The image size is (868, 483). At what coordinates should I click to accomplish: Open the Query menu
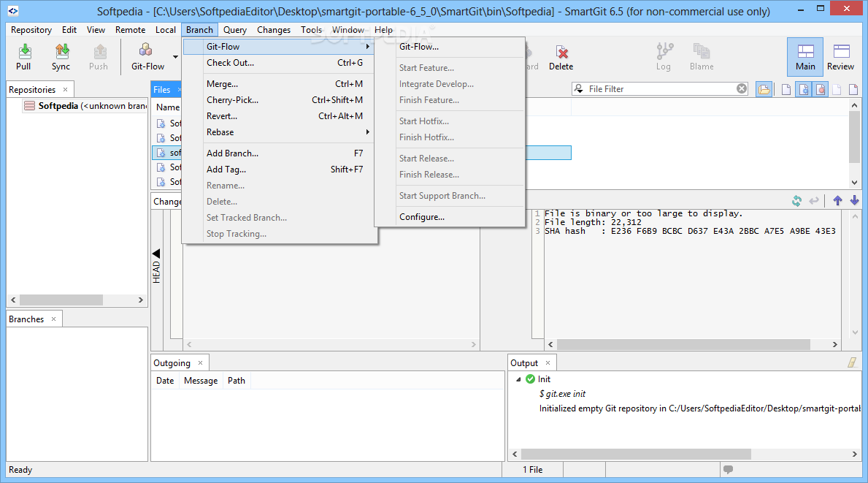[x=235, y=30]
